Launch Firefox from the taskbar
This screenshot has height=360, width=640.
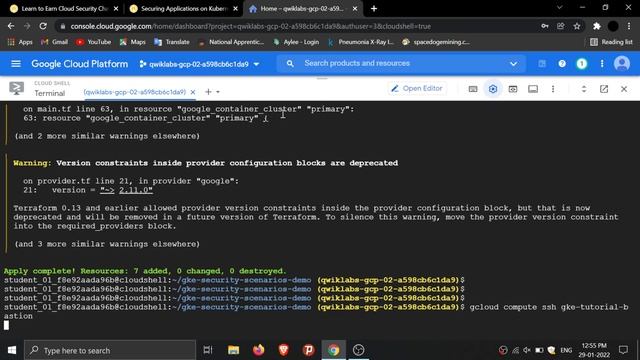point(258,350)
